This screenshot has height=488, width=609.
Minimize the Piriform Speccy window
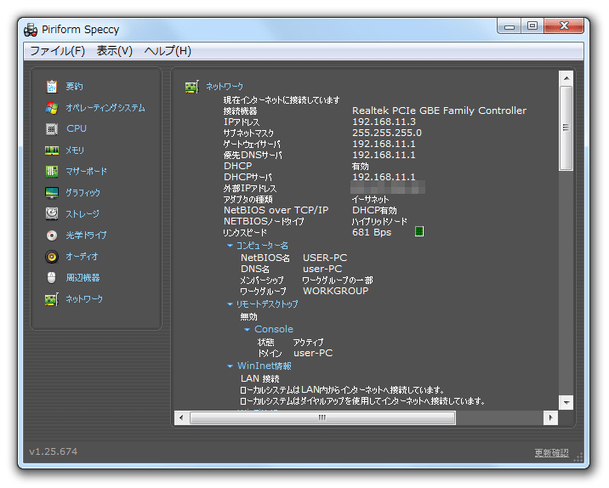(510, 26)
